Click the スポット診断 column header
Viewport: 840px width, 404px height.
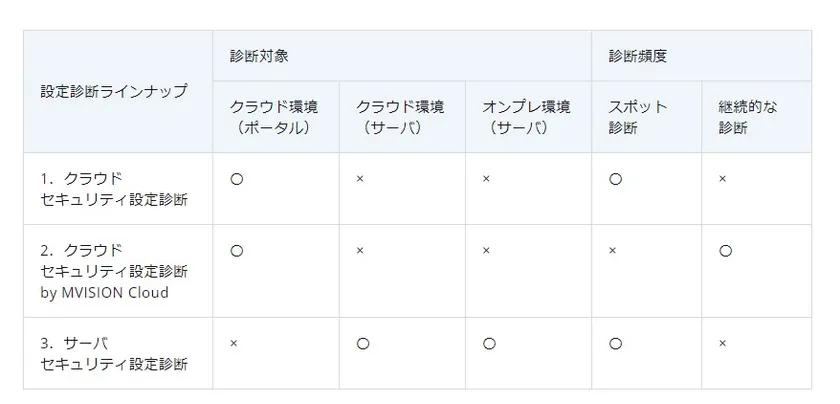point(637,117)
